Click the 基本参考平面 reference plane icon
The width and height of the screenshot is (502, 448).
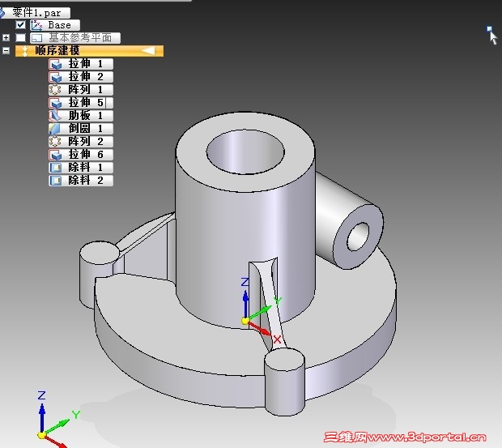coord(36,38)
